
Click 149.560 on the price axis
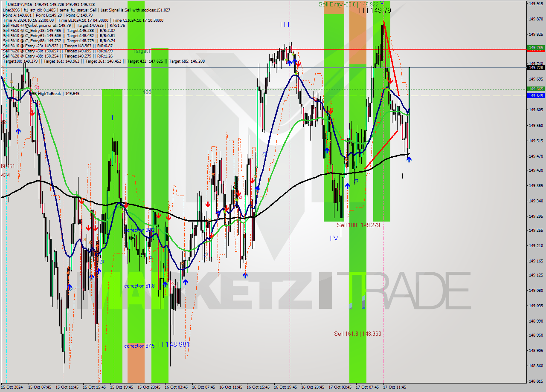pyautogui.click(x=536, y=125)
